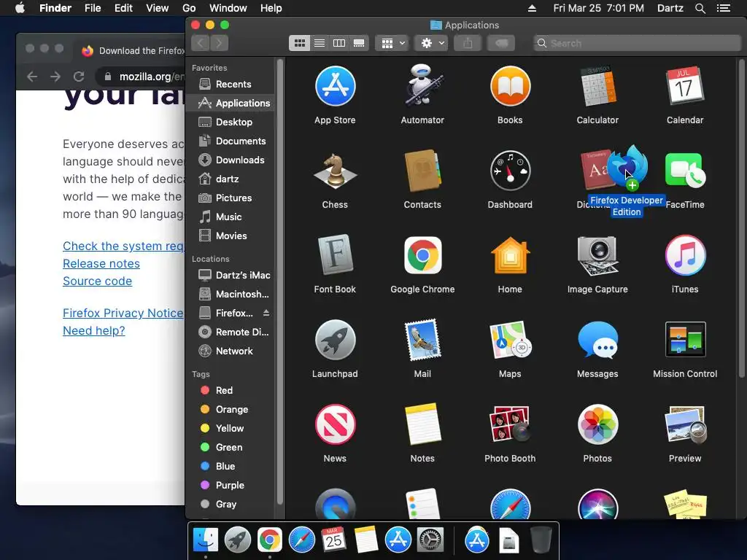Click the Share toolbar button

(x=468, y=43)
